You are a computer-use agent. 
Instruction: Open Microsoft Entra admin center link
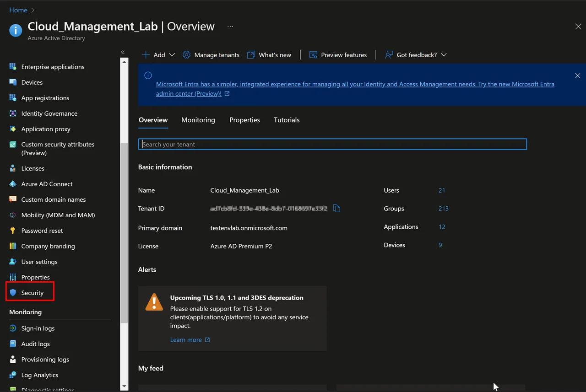pyautogui.click(x=355, y=89)
